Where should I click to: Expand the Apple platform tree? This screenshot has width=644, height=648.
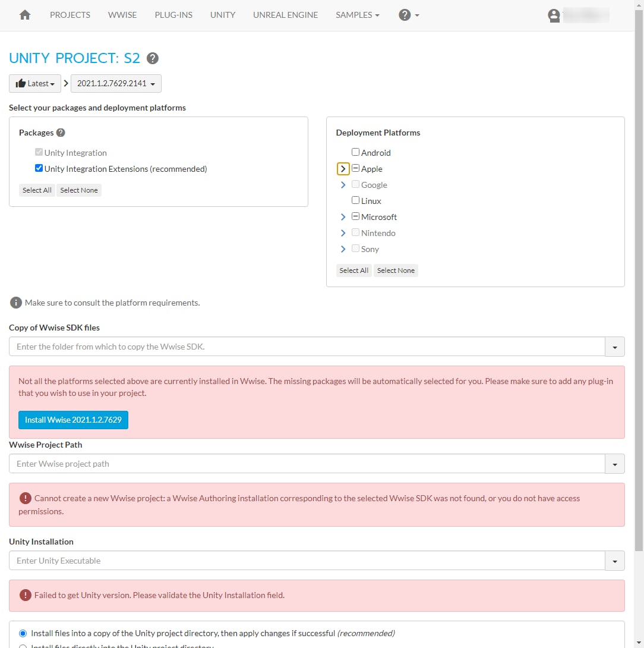click(x=343, y=169)
